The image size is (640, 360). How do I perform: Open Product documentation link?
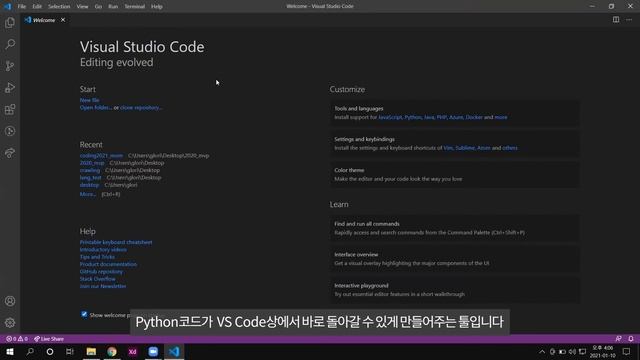(108, 264)
